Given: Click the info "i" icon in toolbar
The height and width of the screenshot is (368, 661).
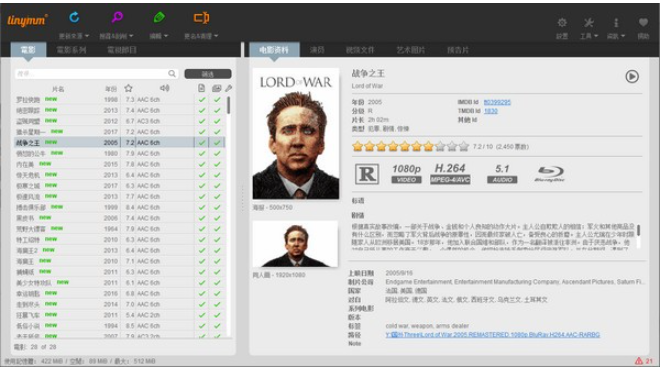Looking at the screenshot, I should [x=616, y=22].
